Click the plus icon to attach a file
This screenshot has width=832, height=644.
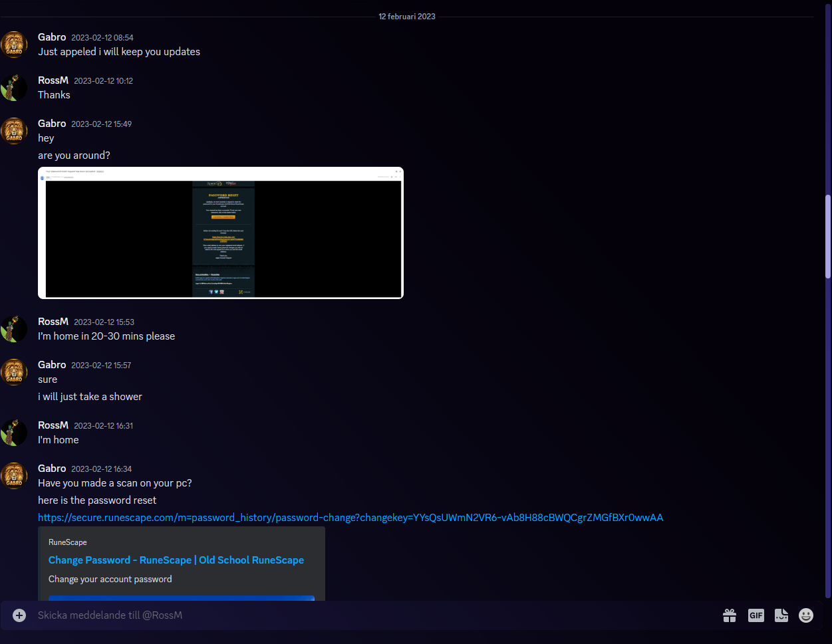click(19, 615)
